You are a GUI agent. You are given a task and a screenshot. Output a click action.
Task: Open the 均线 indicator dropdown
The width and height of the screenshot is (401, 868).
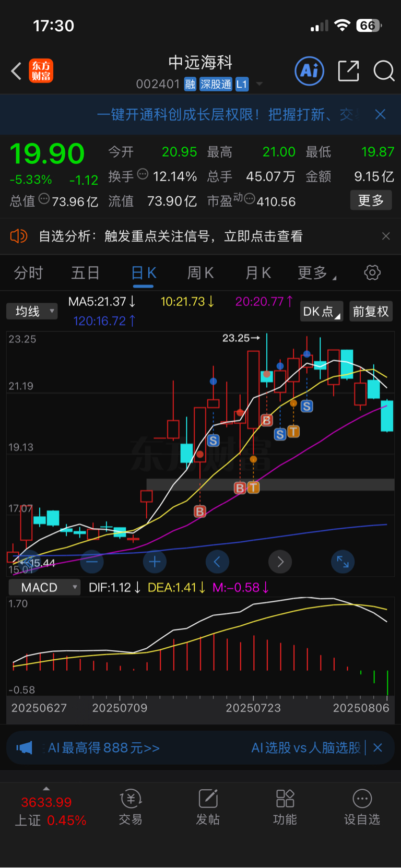[32, 312]
